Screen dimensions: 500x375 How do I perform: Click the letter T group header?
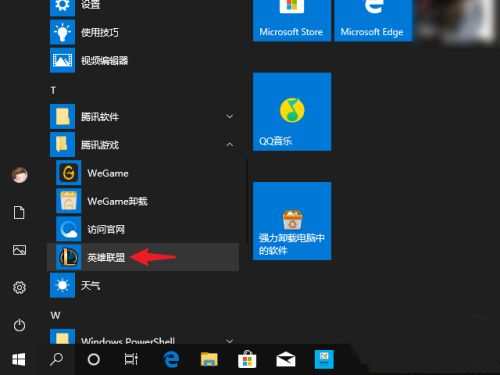(x=53, y=90)
